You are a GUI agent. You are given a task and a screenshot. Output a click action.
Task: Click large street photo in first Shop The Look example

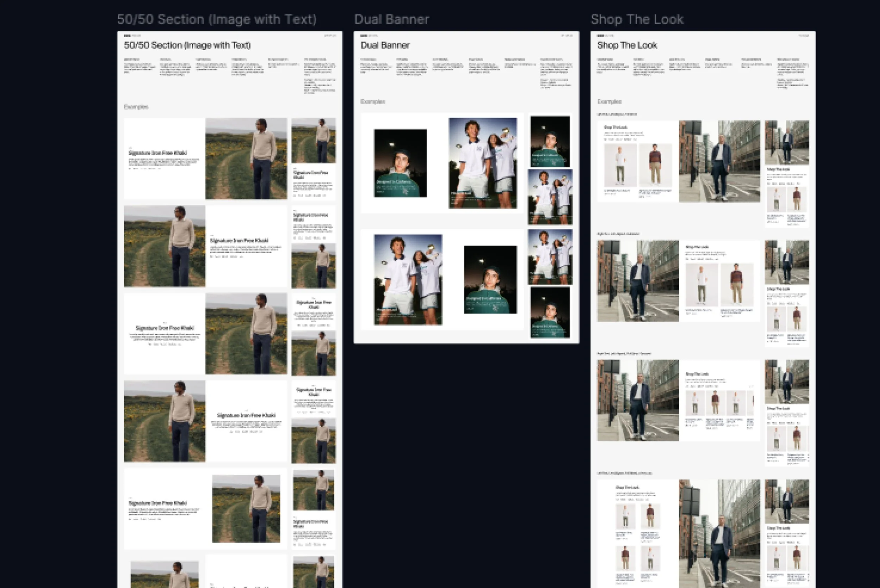tap(719, 161)
